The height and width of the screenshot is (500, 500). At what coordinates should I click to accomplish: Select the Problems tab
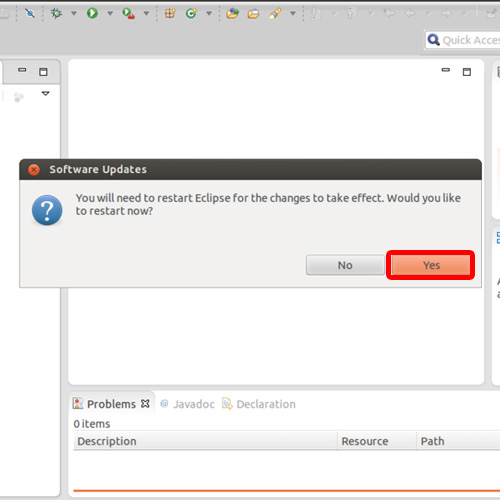111,404
